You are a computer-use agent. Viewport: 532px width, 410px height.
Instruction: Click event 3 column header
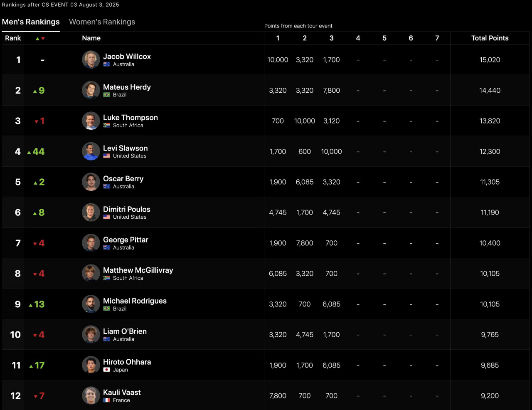pyautogui.click(x=331, y=38)
